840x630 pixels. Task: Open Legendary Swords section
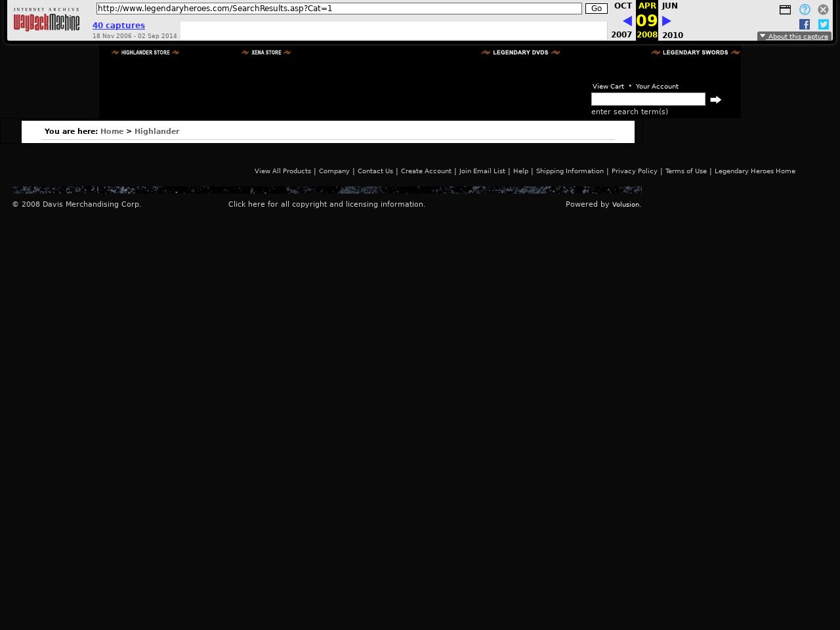coord(695,52)
